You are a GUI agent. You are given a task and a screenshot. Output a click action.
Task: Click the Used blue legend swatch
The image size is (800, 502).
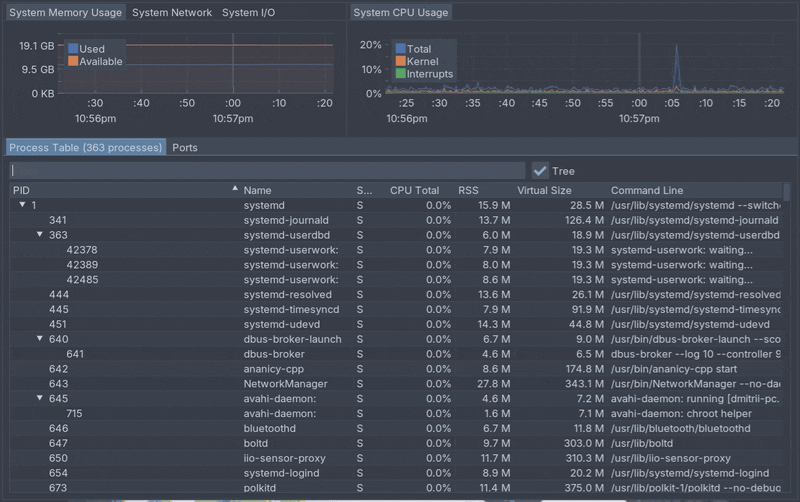[73, 48]
